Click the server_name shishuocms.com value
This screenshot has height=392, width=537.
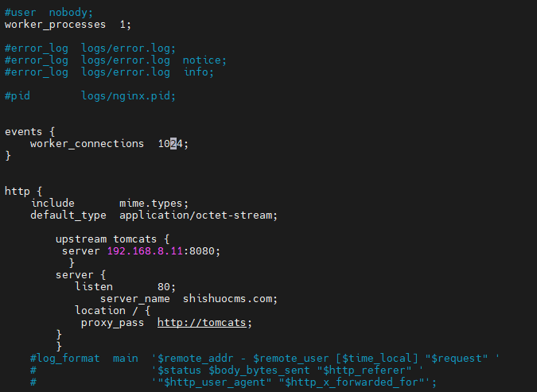tap(227, 298)
